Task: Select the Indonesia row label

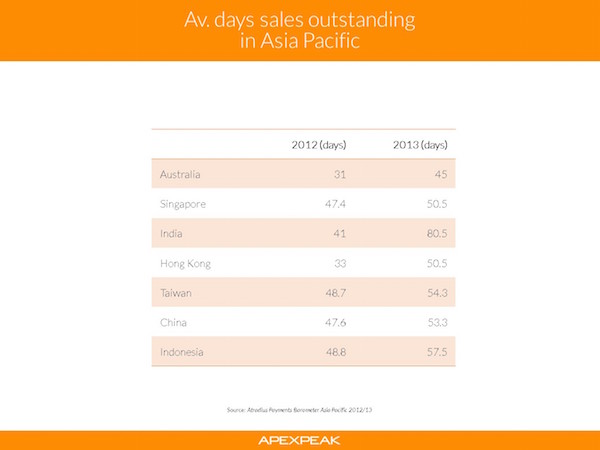Action: point(182,352)
